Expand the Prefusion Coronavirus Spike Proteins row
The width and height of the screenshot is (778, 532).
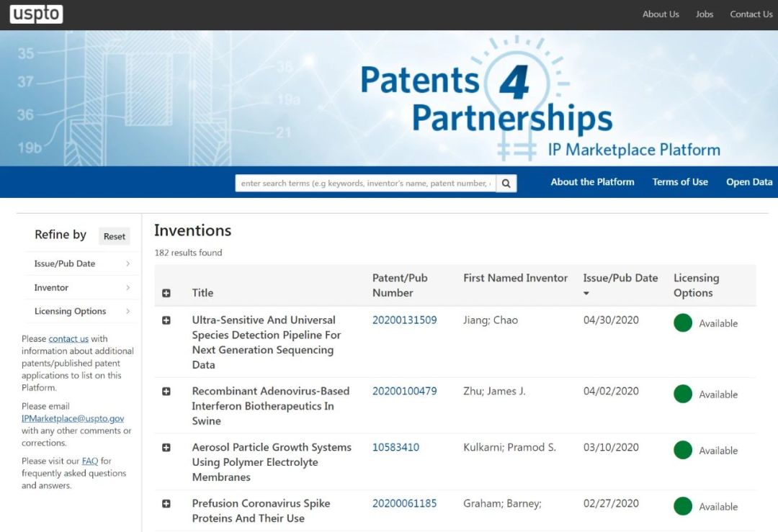[166, 504]
